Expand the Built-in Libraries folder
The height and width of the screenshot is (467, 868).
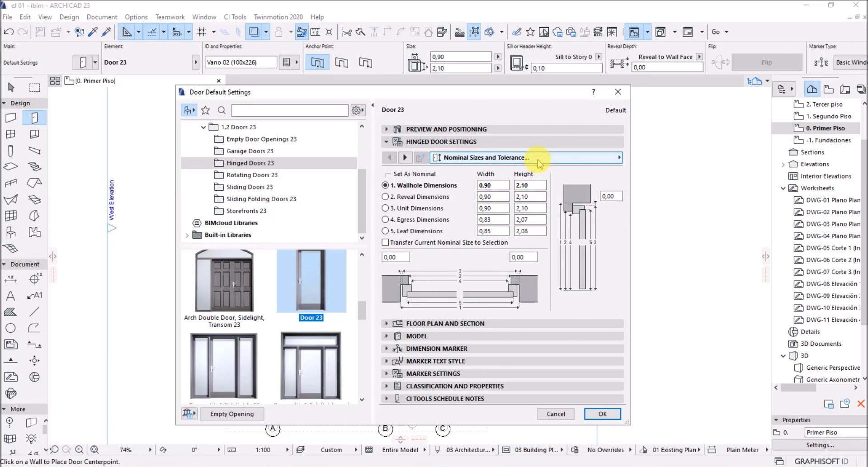coord(187,235)
